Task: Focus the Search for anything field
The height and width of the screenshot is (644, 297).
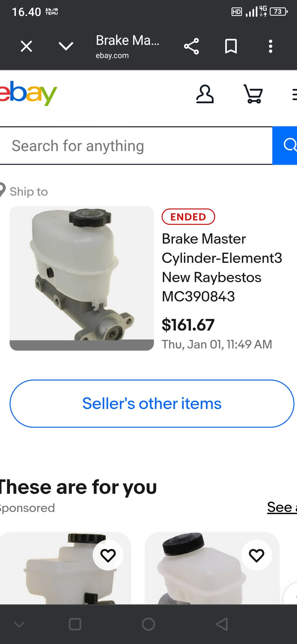Action: pyautogui.click(x=136, y=146)
